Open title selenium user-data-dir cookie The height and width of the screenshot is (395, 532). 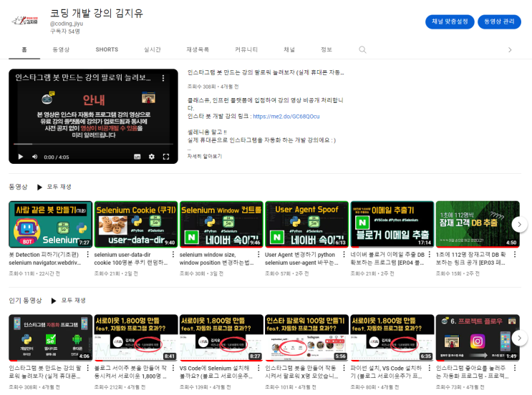[131, 259]
